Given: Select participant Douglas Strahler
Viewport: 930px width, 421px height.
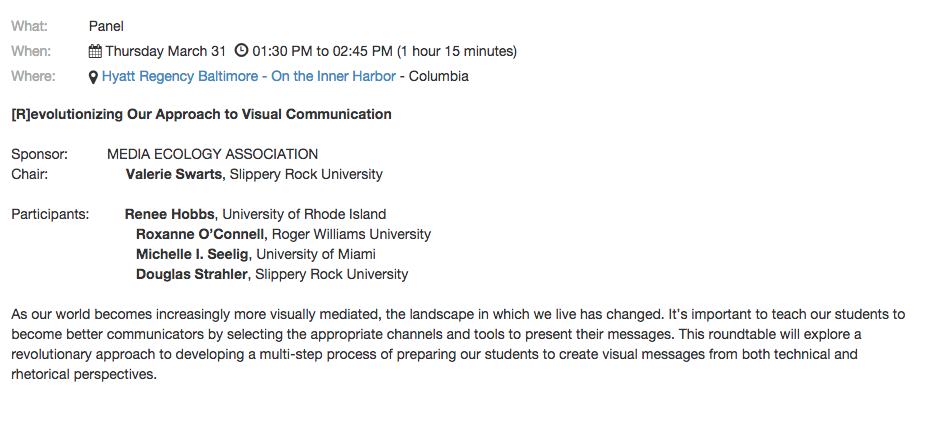Looking at the screenshot, I should (192, 275).
